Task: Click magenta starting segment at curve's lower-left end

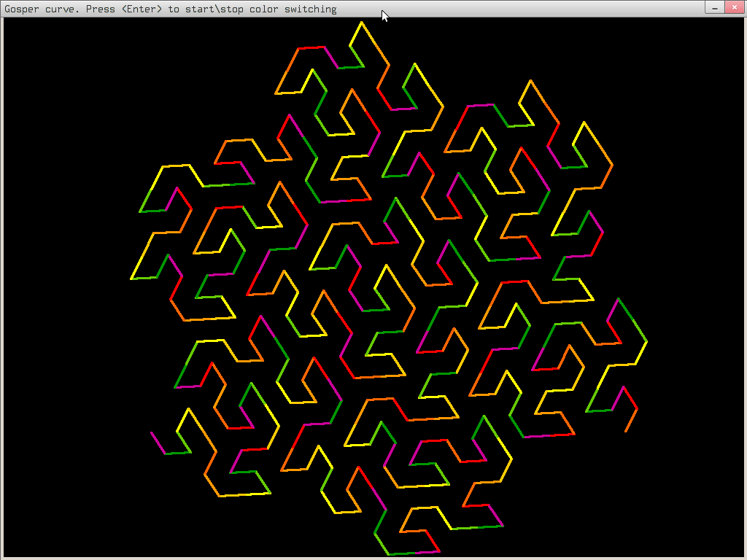Action: (x=158, y=443)
